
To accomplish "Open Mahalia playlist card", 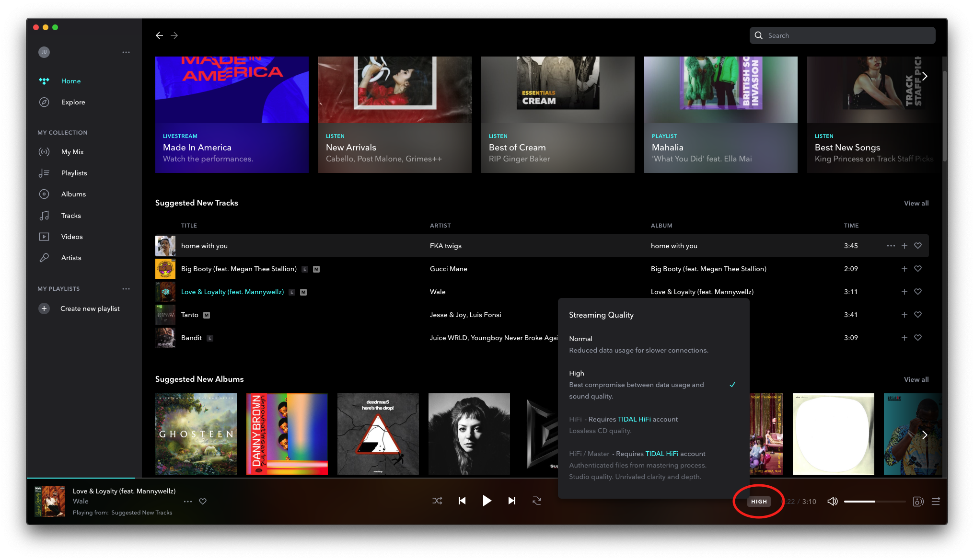I will pos(721,114).
